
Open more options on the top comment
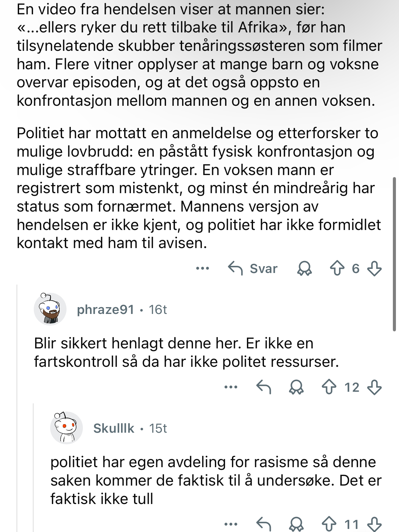[x=203, y=269]
